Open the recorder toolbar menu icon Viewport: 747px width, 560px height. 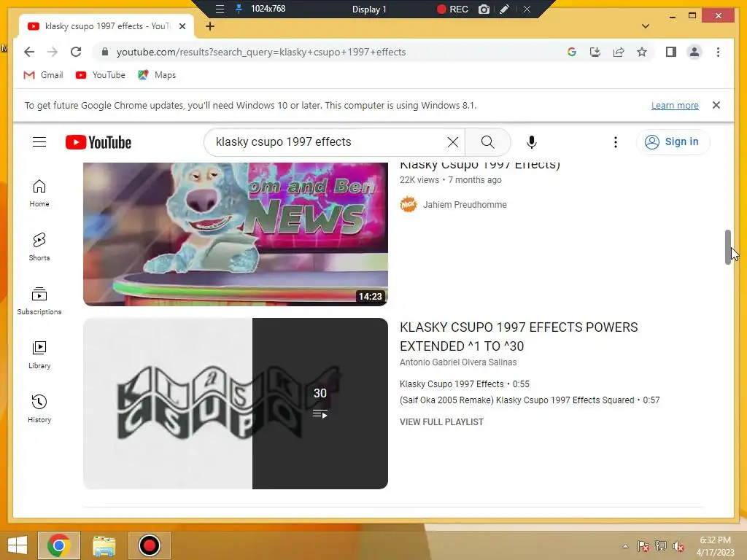point(220,9)
